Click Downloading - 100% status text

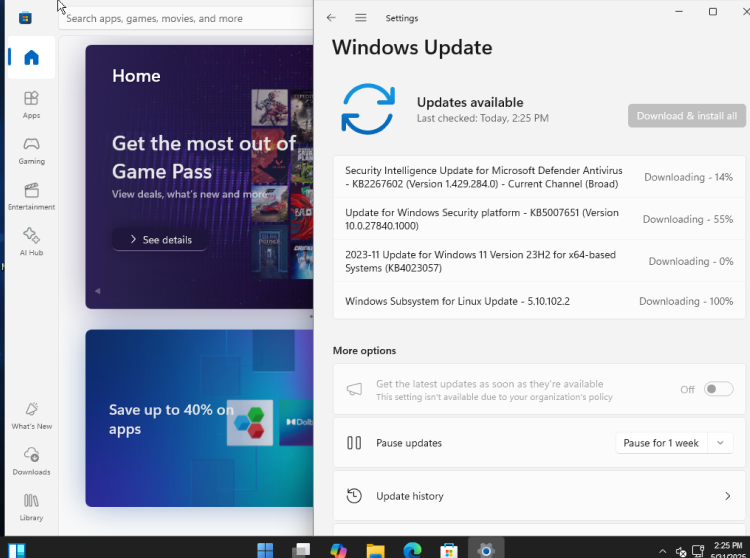pos(686,301)
